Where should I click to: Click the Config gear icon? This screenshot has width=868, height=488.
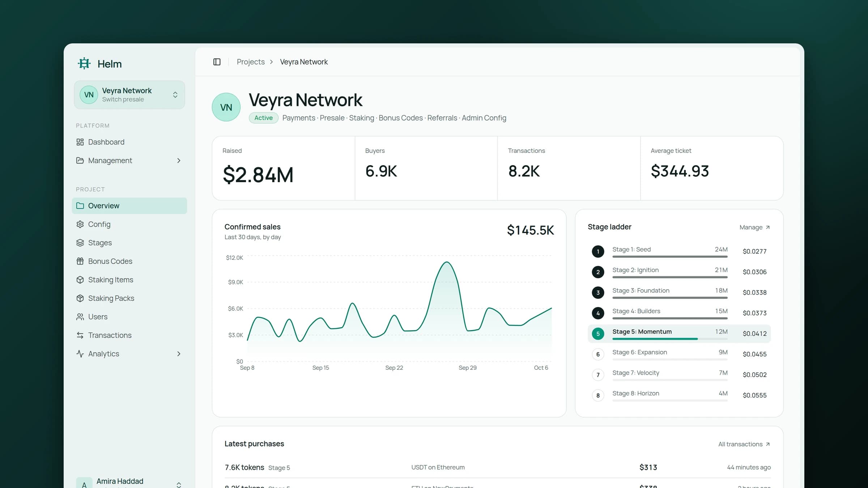[x=80, y=224]
